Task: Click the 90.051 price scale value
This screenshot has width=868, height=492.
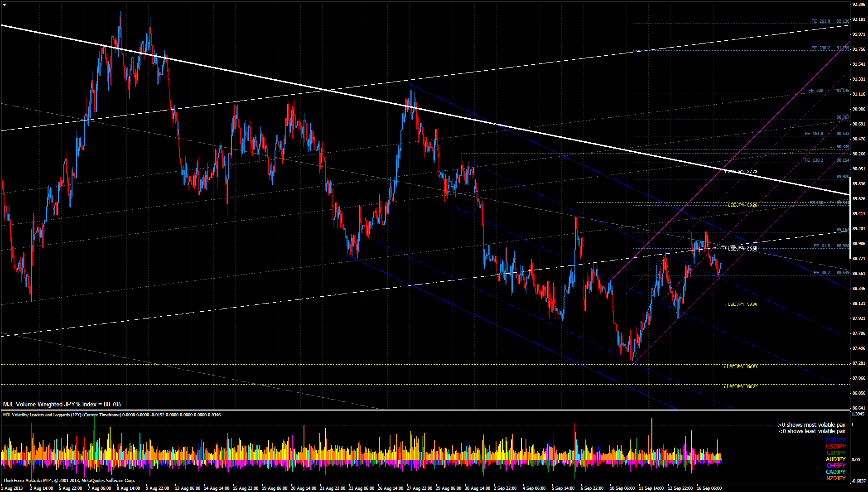Action: 859,169
